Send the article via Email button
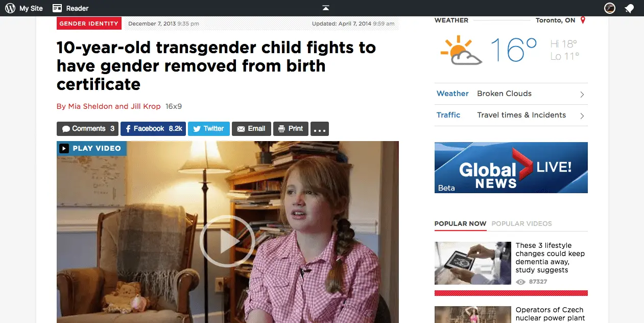Image resolution: width=644 pixels, height=323 pixels. (x=251, y=129)
